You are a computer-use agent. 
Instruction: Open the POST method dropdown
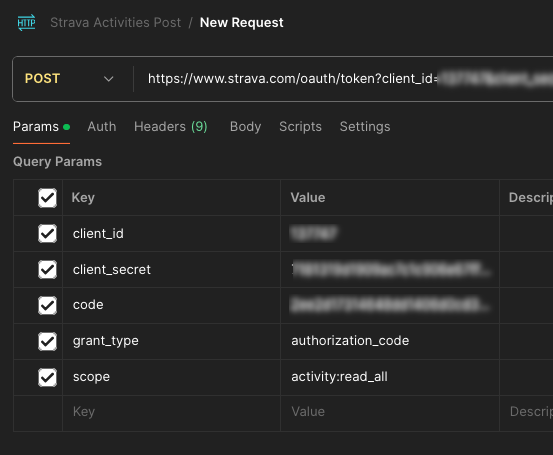click(69, 79)
